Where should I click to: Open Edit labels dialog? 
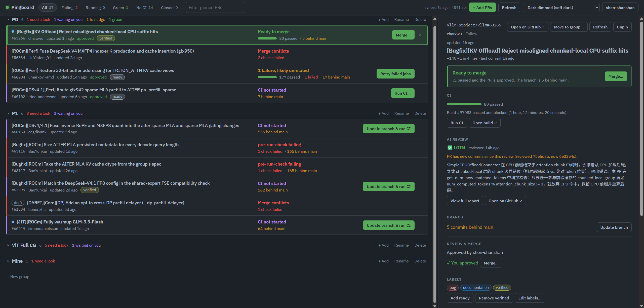click(x=530, y=298)
